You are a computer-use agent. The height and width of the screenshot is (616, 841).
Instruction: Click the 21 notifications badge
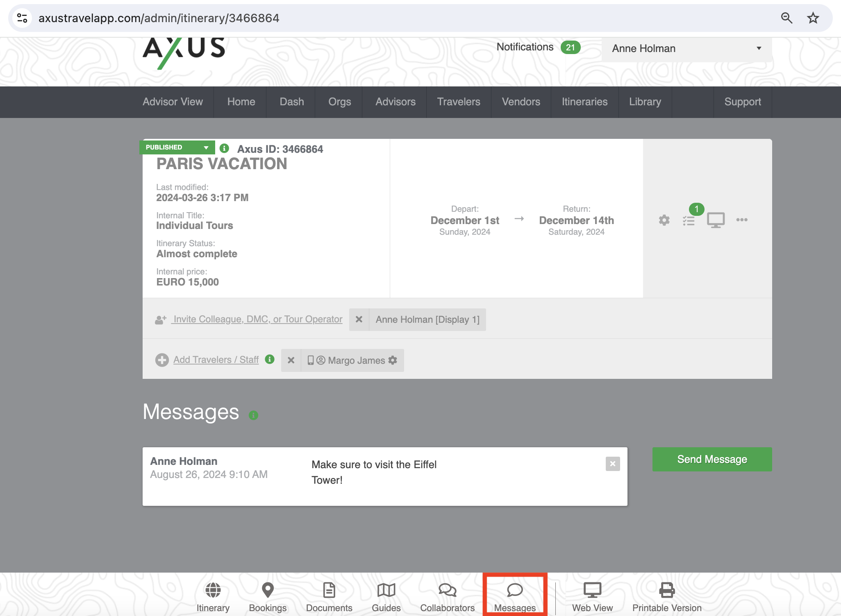click(x=571, y=48)
